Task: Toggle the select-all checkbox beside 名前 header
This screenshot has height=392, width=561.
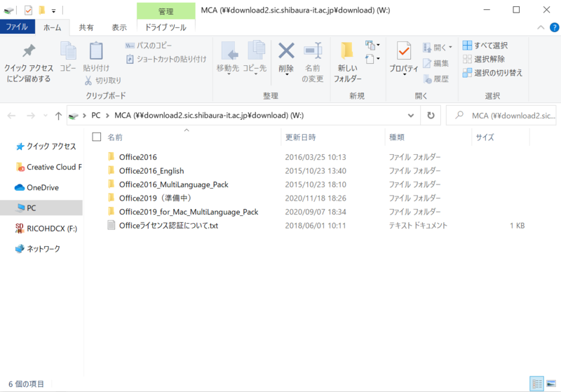Action: pos(97,137)
